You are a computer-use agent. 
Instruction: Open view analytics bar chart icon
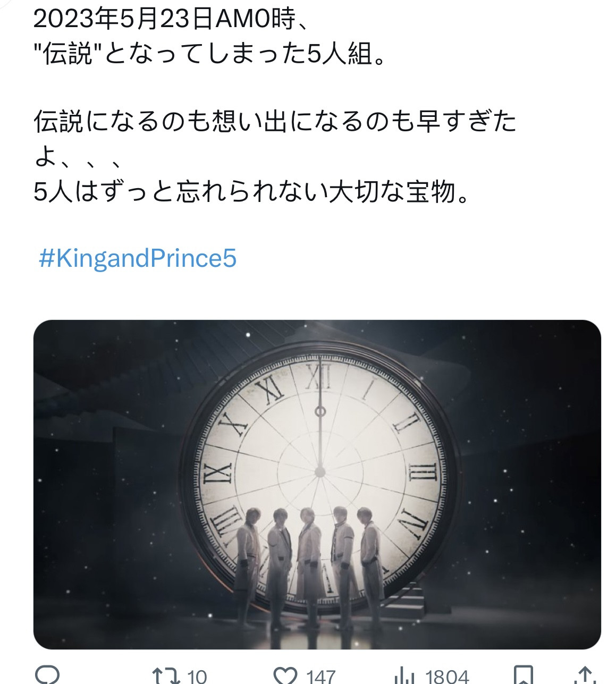tap(404, 676)
